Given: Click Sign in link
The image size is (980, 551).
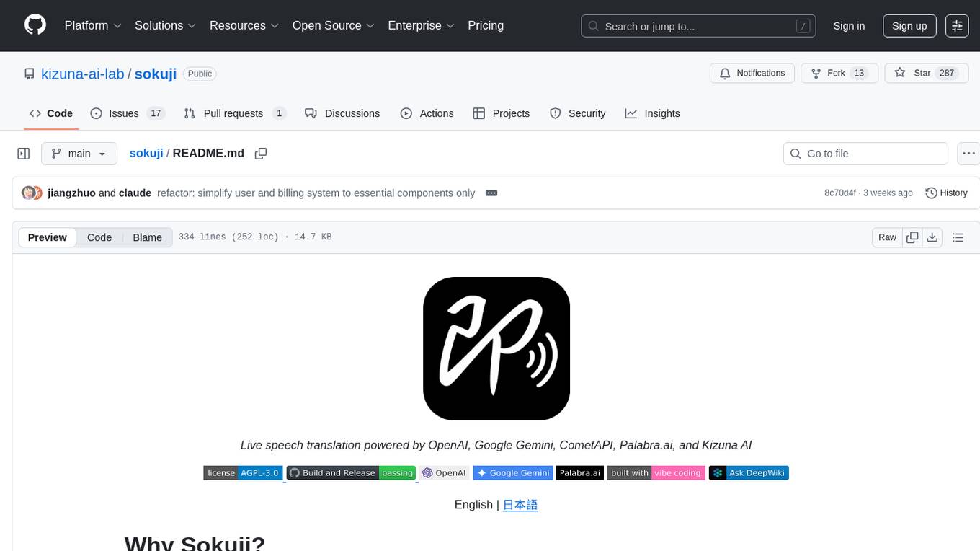Looking at the screenshot, I should pyautogui.click(x=849, y=26).
